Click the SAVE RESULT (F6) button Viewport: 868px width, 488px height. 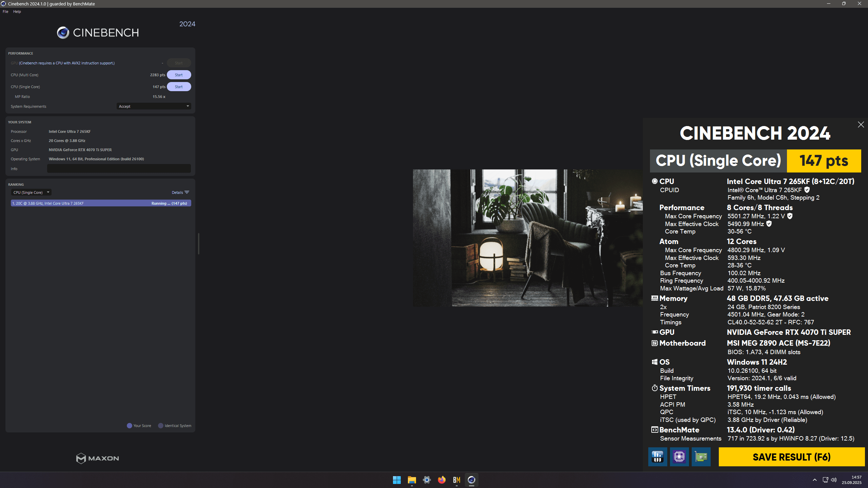(x=791, y=457)
